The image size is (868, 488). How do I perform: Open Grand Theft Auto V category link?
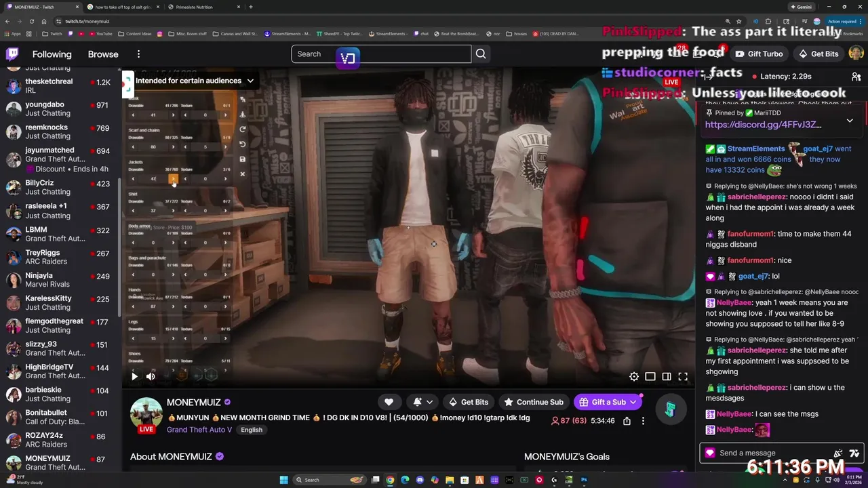199,430
